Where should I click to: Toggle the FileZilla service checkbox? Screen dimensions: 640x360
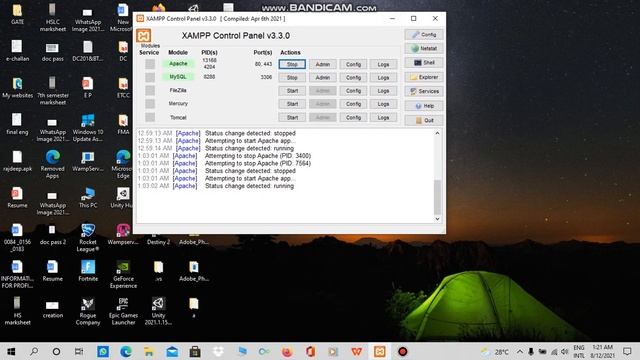(150, 90)
